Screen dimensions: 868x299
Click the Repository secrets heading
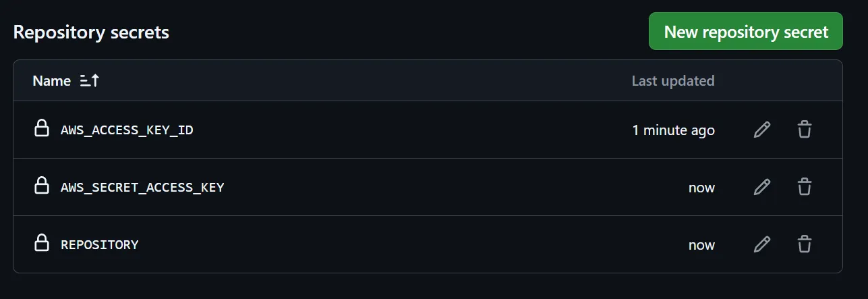(91, 32)
